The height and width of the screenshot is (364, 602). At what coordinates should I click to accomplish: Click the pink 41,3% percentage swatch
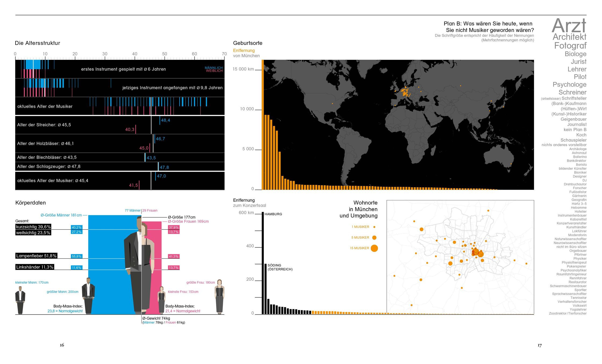coord(174,257)
